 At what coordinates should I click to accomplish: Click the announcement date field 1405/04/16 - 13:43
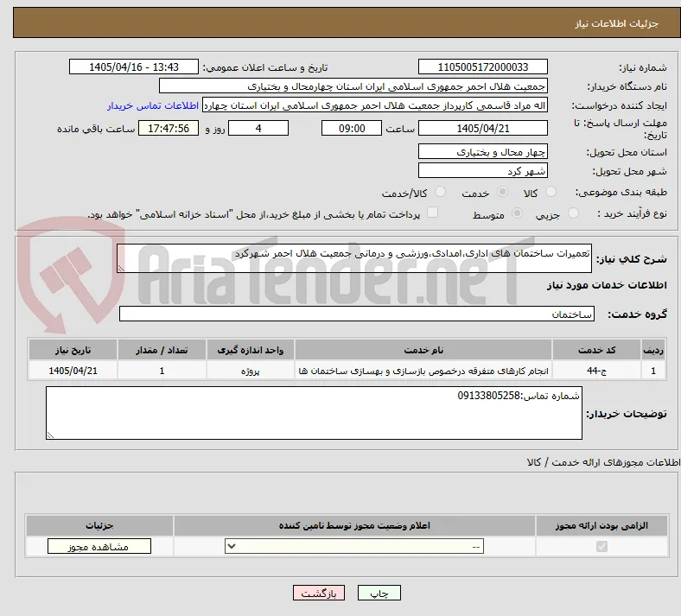tap(134, 67)
